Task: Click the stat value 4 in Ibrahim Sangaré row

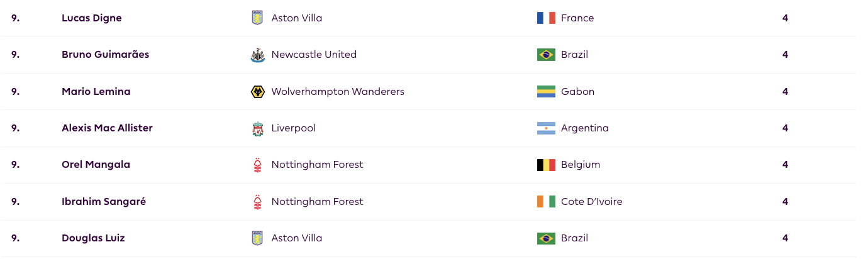Action: 785,202
